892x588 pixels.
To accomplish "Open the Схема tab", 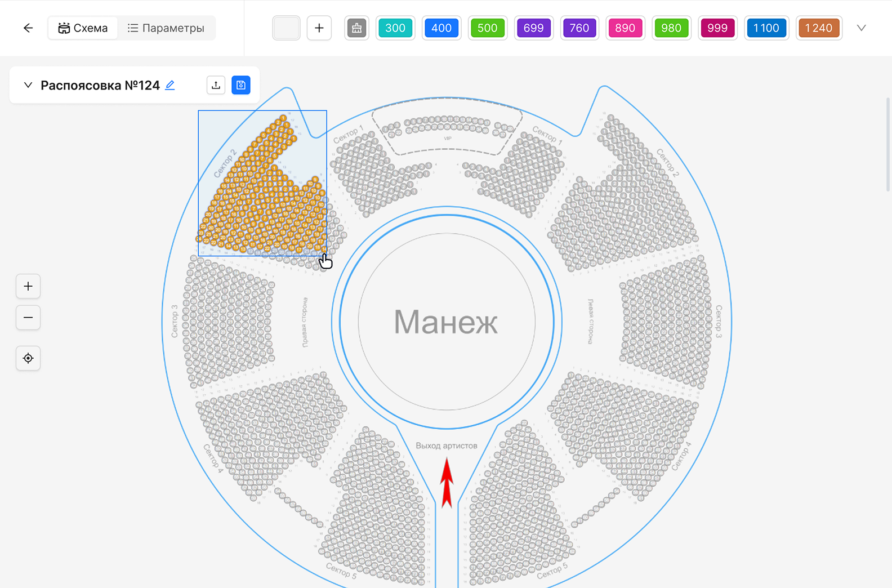I will [x=83, y=28].
